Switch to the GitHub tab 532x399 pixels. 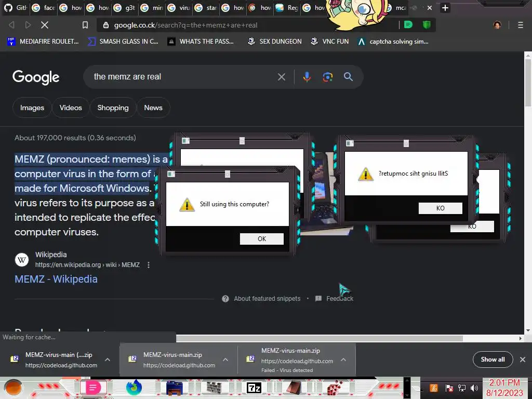15,8
